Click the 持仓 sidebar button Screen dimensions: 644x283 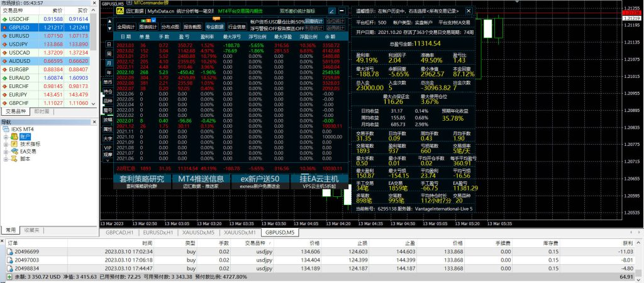(108, 92)
